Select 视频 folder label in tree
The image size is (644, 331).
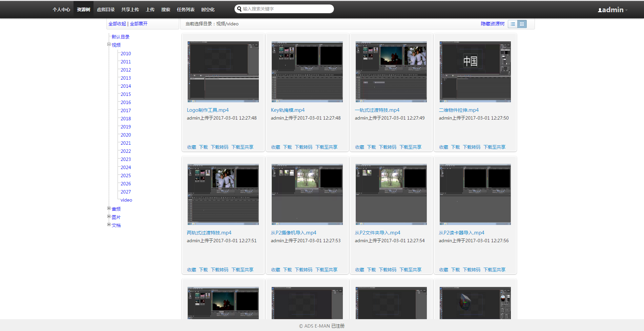(x=116, y=45)
